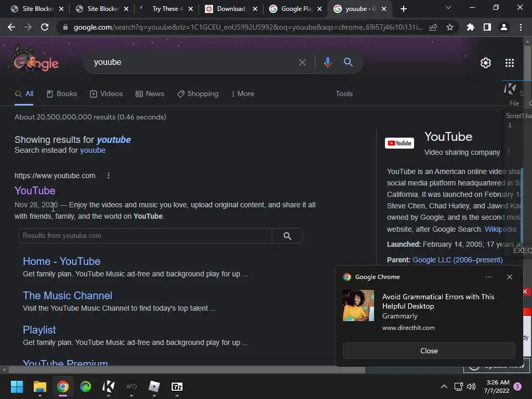Open File Explorer from taskbar

pyautogui.click(x=39, y=387)
